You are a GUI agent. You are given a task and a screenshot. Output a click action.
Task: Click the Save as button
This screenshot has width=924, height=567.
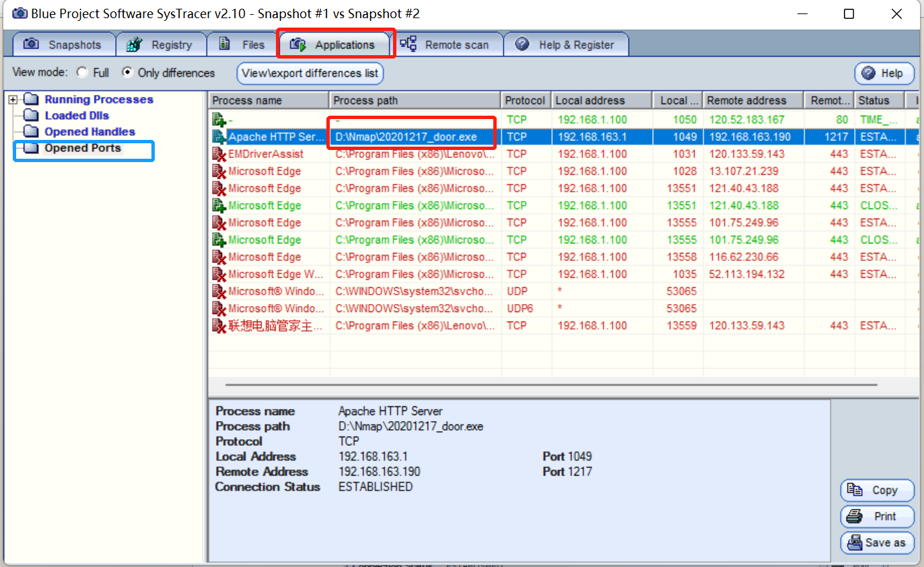coord(877,542)
